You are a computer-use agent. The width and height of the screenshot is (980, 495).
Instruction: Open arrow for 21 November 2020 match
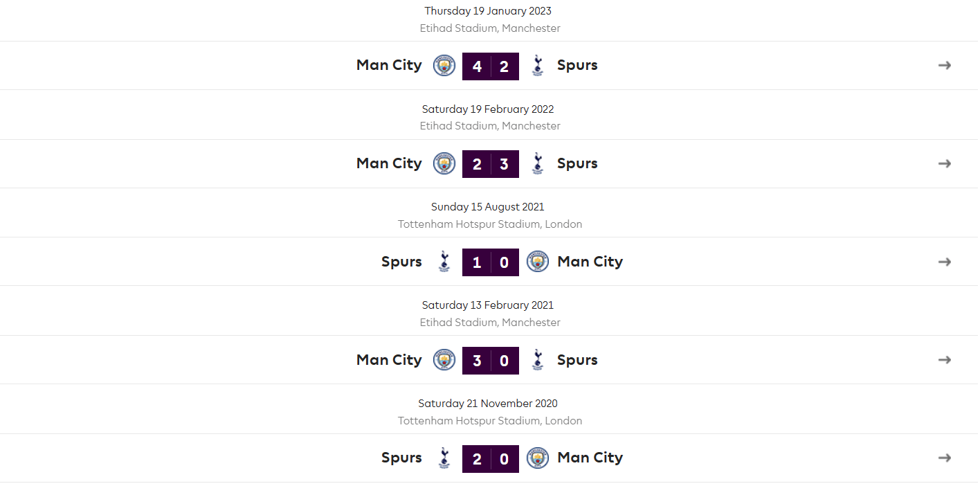point(945,458)
